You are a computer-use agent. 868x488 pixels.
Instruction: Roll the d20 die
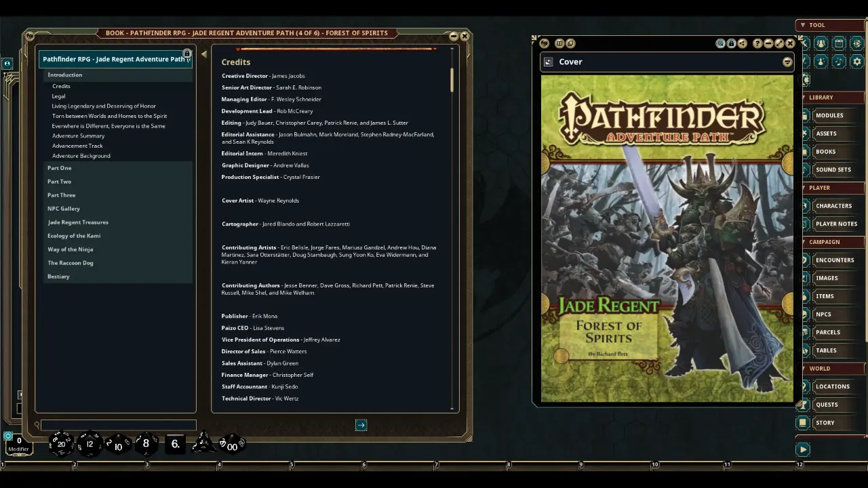(x=61, y=444)
